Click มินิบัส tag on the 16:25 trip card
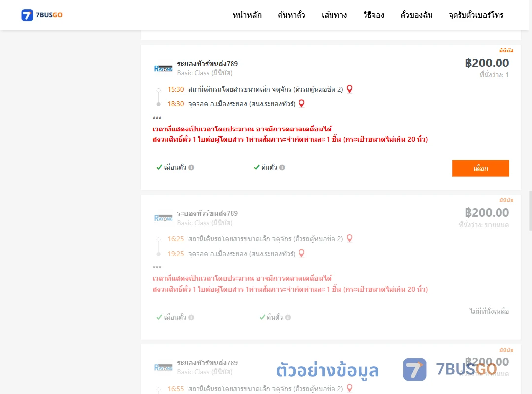 point(506,200)
